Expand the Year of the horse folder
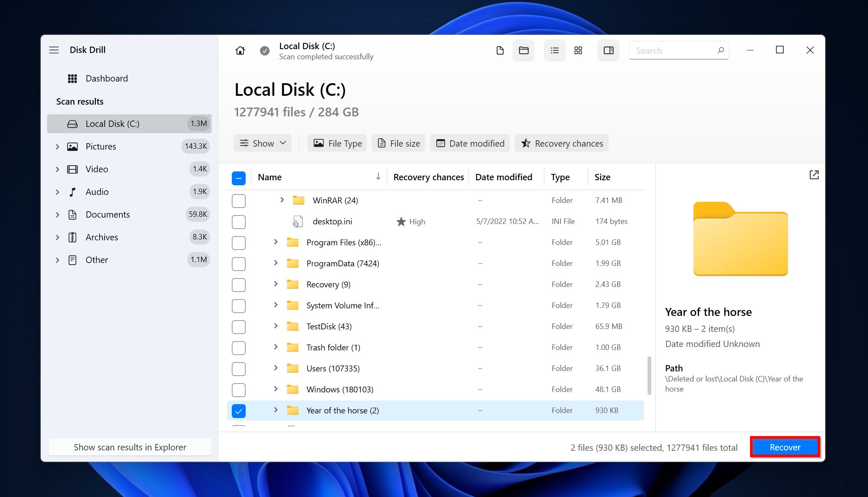The image size is (868, 497). click(x=275, y=410)
